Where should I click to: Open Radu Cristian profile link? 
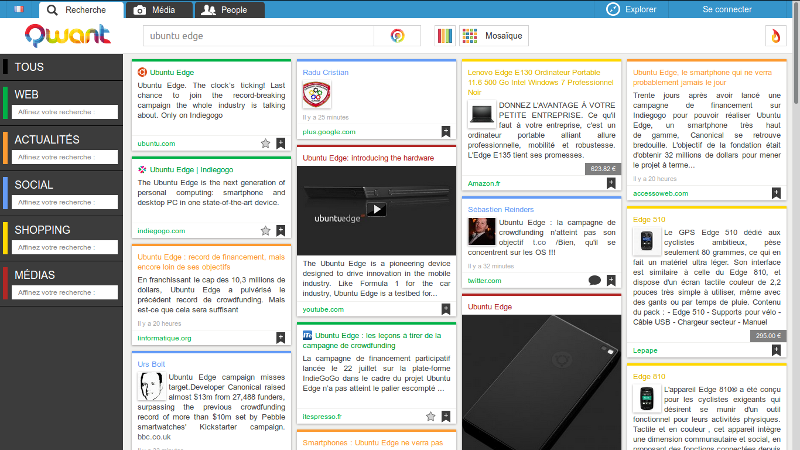coord(326,72)
